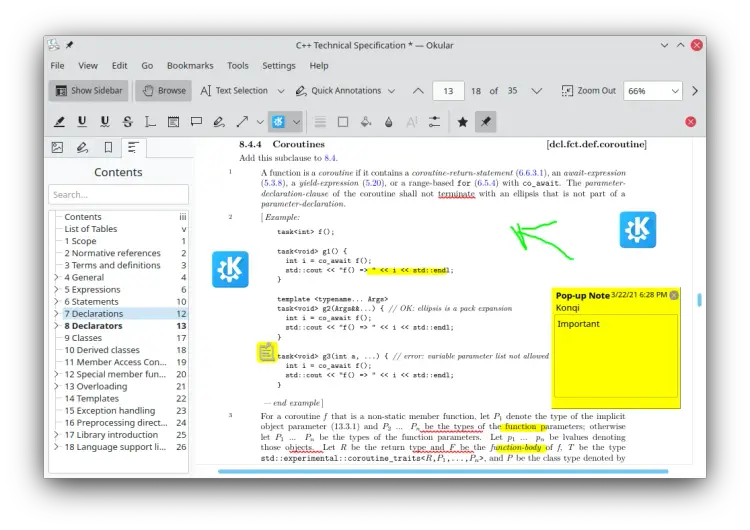Select the Inline Note annotation tool
This screenshot has height=530, width=750.
[x=173, y=122]
